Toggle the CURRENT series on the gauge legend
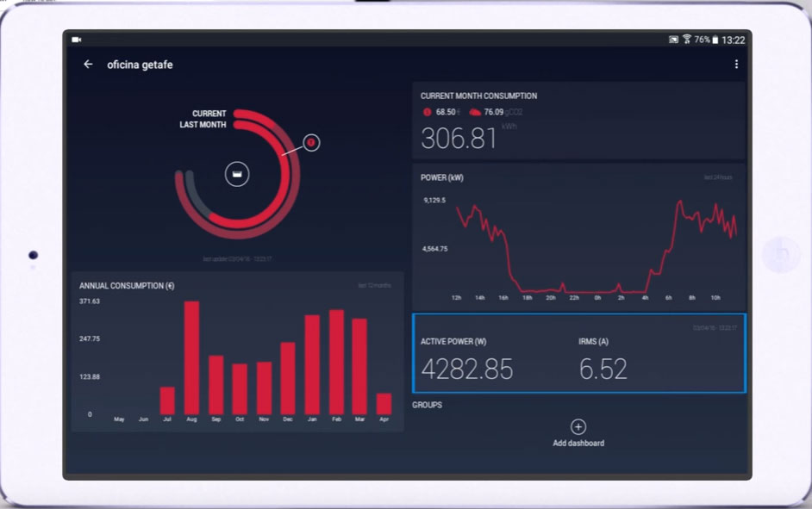 click(208, 113)
